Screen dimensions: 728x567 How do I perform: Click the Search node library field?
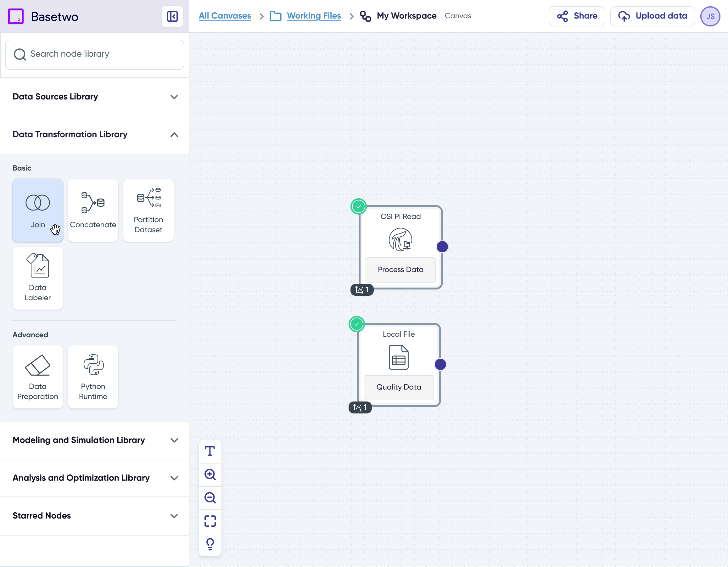[x=95, y=54]
